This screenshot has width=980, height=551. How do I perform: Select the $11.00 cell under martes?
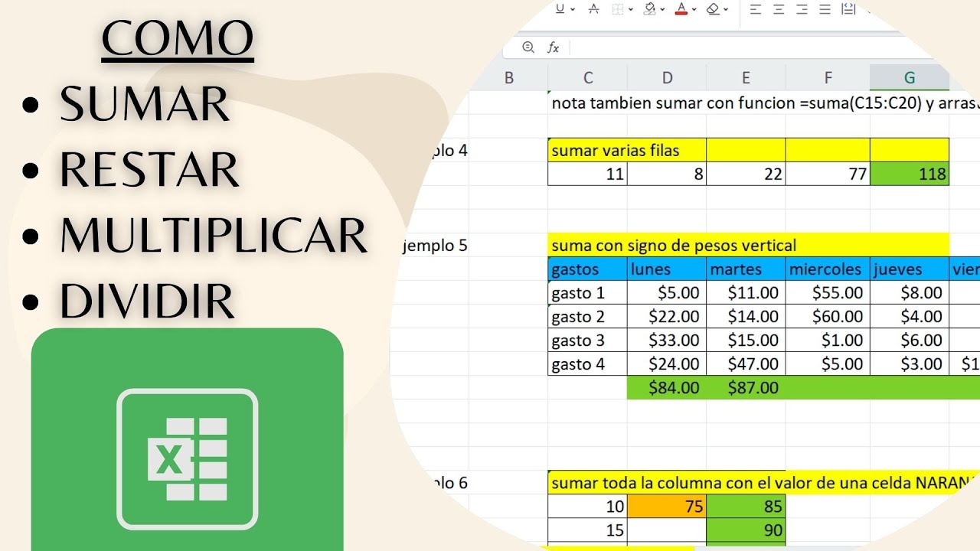click(x=746, y=292)
